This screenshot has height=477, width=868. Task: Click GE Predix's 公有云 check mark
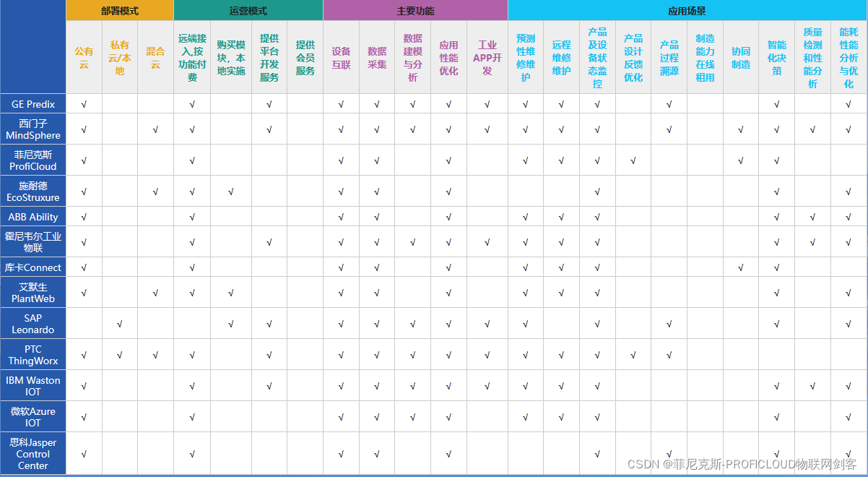pos(84,104)
